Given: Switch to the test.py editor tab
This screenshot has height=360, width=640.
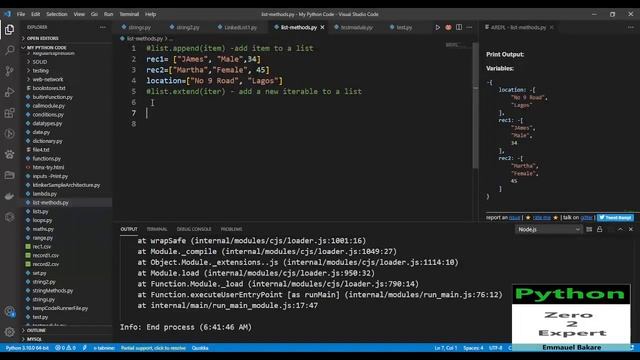Looking at the screenshot, I should [403, 27].
